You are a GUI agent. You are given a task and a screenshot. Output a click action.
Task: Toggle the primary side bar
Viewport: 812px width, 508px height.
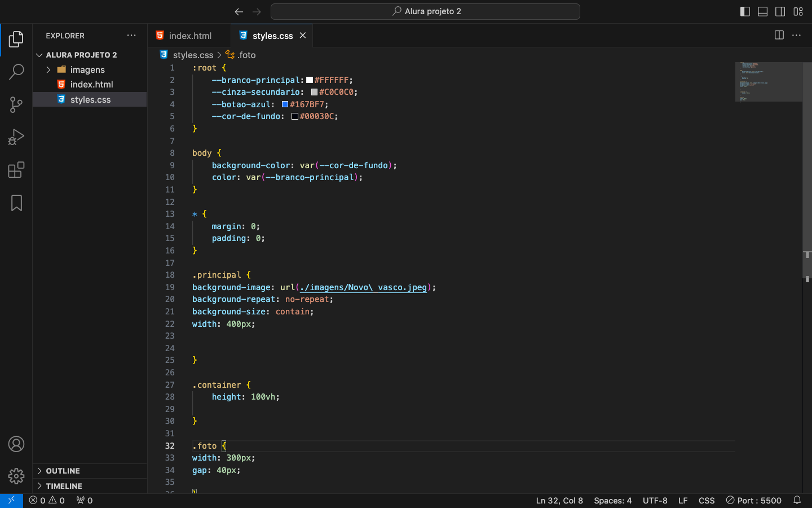pos(745,12)
